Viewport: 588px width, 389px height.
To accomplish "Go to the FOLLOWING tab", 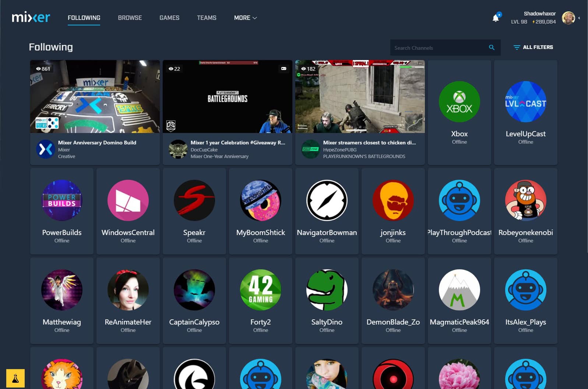I will (x=84, y=18).
